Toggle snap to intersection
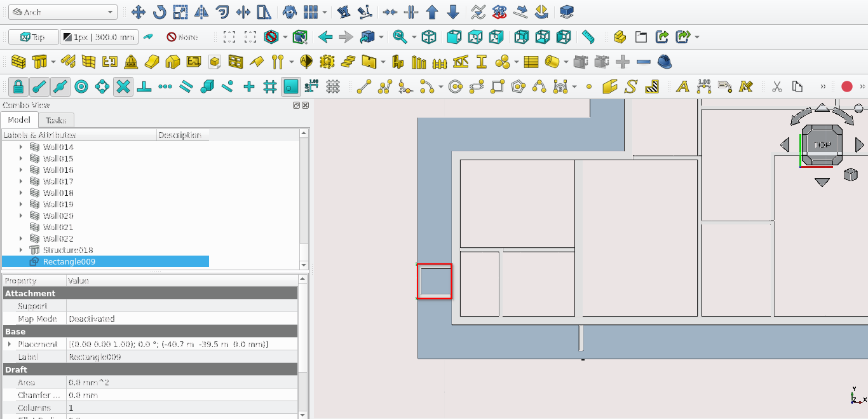The image size is (868, 419). pos(123,86)
